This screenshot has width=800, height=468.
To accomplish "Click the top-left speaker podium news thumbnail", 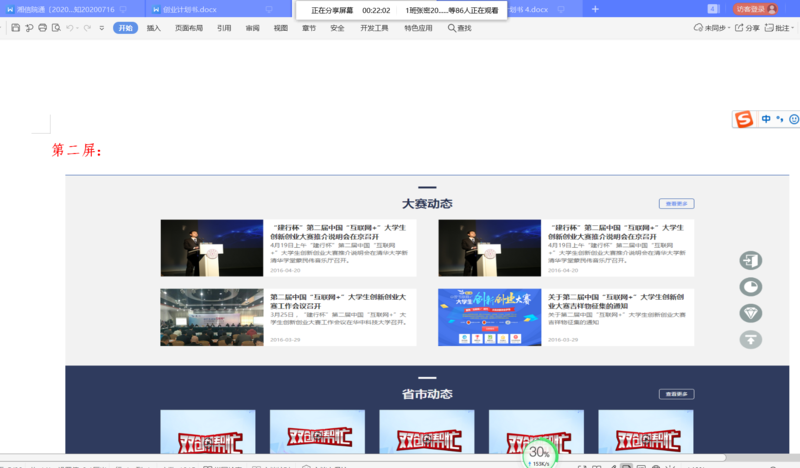I will 212,248.
